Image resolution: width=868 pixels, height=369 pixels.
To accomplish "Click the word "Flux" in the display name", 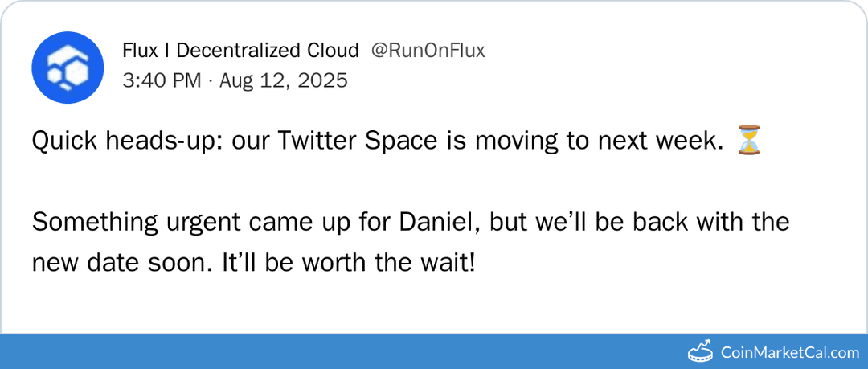I will click(x=140, y=51).
